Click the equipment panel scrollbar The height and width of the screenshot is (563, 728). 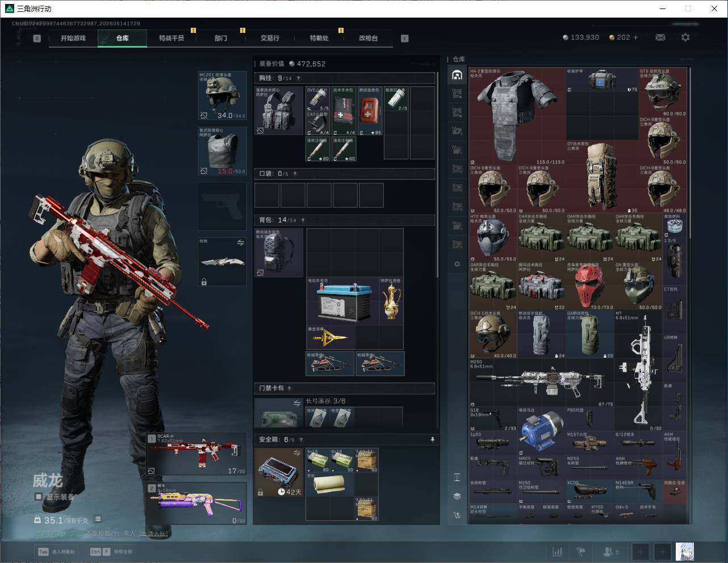coord(437,176)
